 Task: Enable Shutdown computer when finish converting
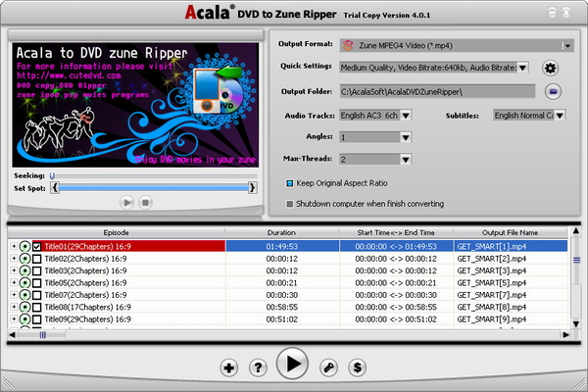[x=289, y=204]
